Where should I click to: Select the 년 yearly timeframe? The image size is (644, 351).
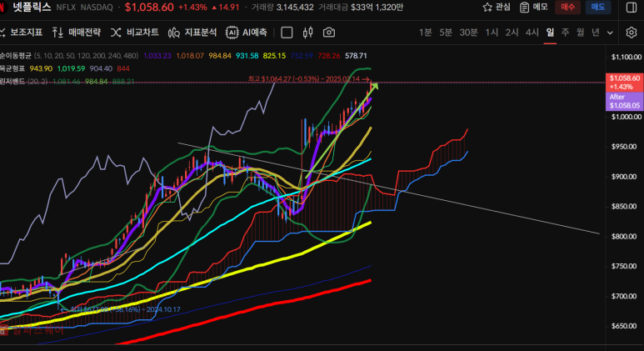(595, 32)
